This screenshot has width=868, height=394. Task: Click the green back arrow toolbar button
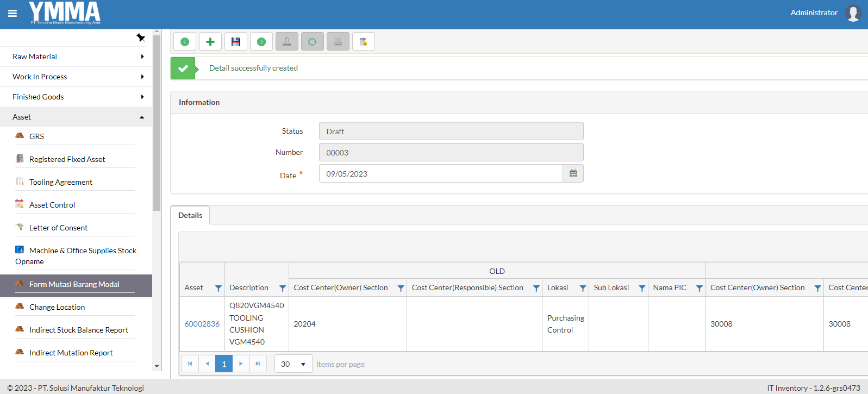pyautogui.click(x=185, y=42)
